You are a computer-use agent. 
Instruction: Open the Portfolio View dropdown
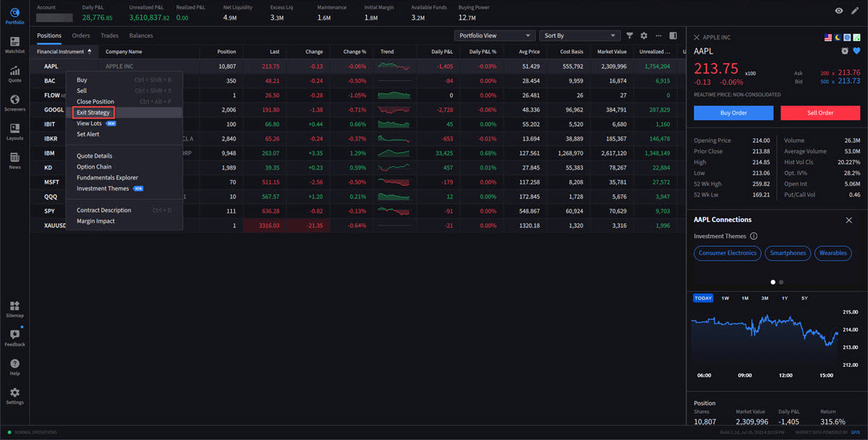[495, 35]
